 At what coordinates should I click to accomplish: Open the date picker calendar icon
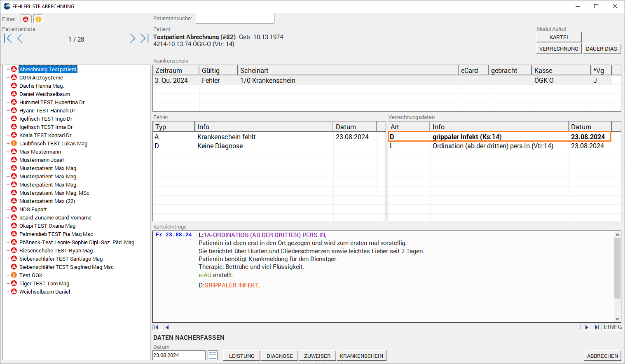213,355
